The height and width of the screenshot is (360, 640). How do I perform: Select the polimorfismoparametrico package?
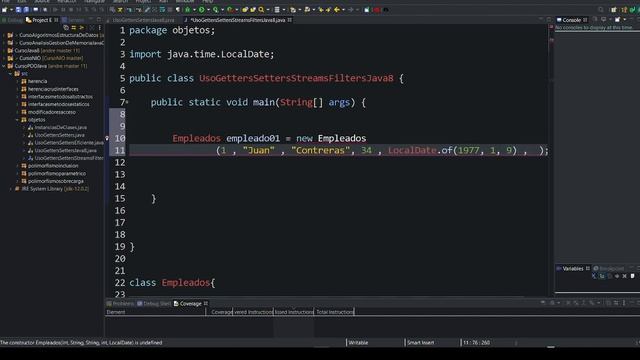pos(57,173)
